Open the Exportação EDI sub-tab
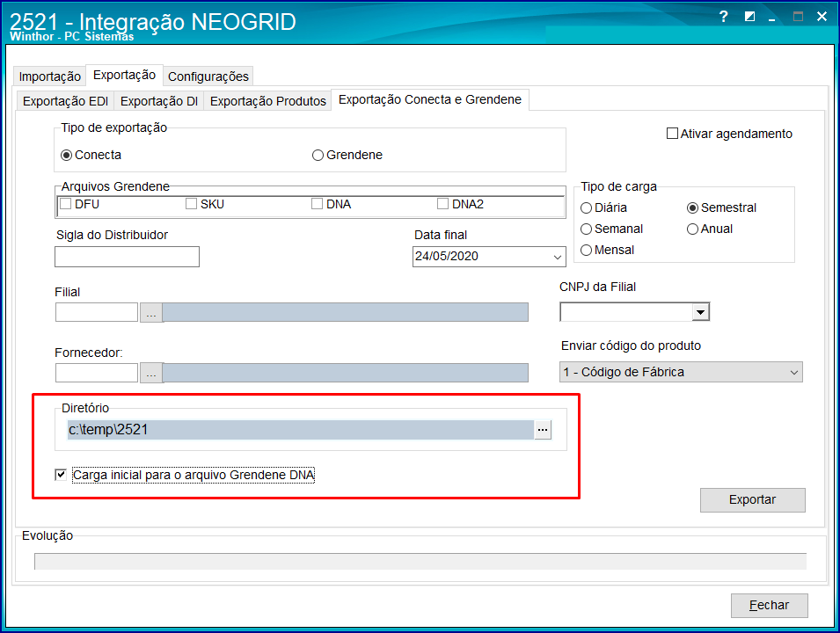Screen dimensions: 840x633 (65, 101)
